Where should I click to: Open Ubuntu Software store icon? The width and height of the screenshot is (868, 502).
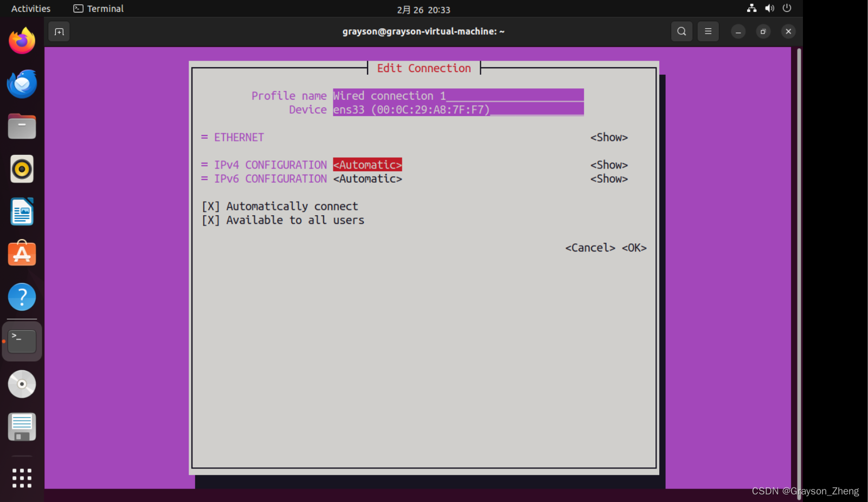pos(22,254)
